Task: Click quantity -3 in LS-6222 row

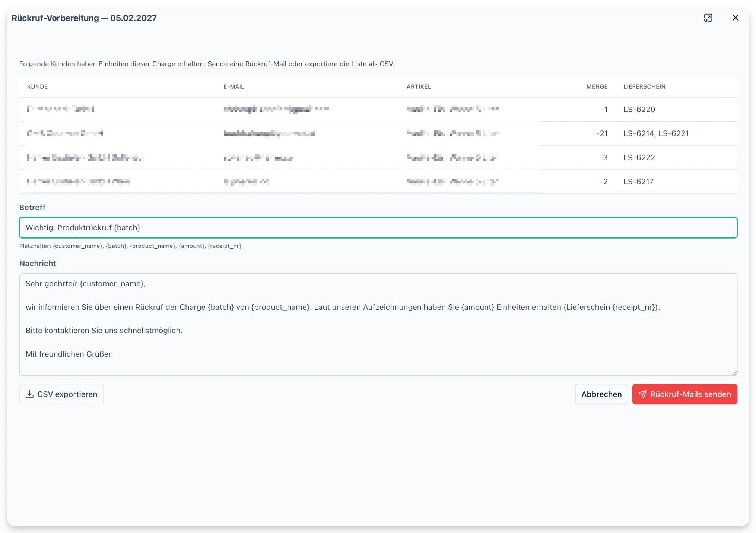Action: (603, 157)
